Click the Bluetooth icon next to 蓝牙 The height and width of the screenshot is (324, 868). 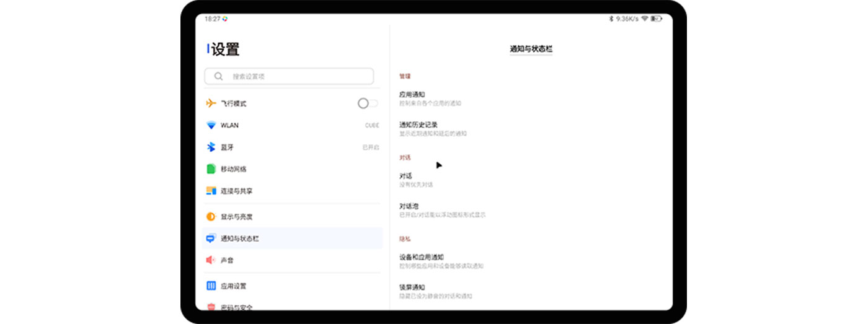pos(211,147)
